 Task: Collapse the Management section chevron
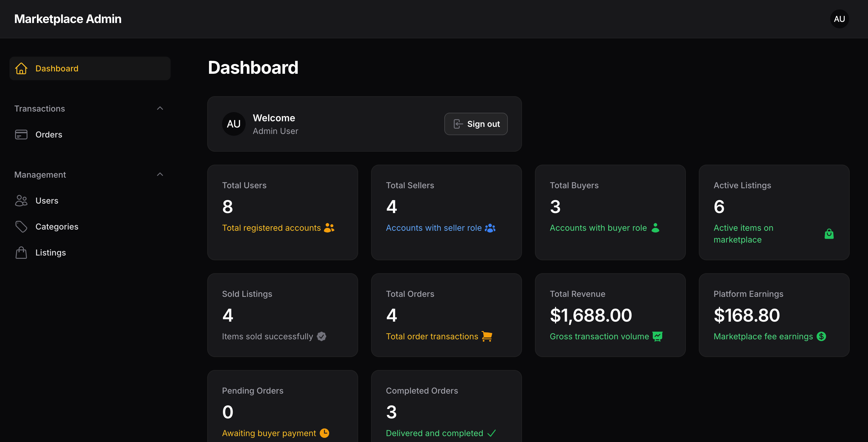[x=160, y=174]
